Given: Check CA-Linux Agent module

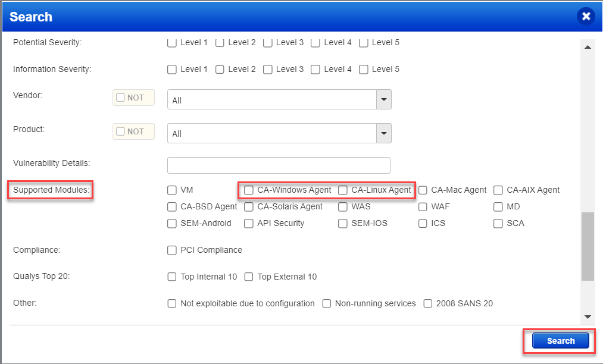Looking at the screenshot, I should coord(342,190).
